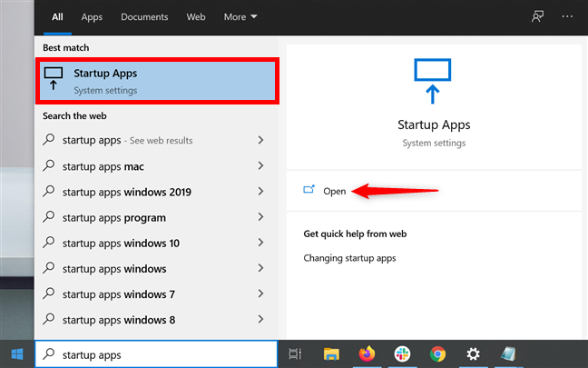
Task: Select 'startup apps - See web results' suggestion
Action: click(x=156, y=140)
